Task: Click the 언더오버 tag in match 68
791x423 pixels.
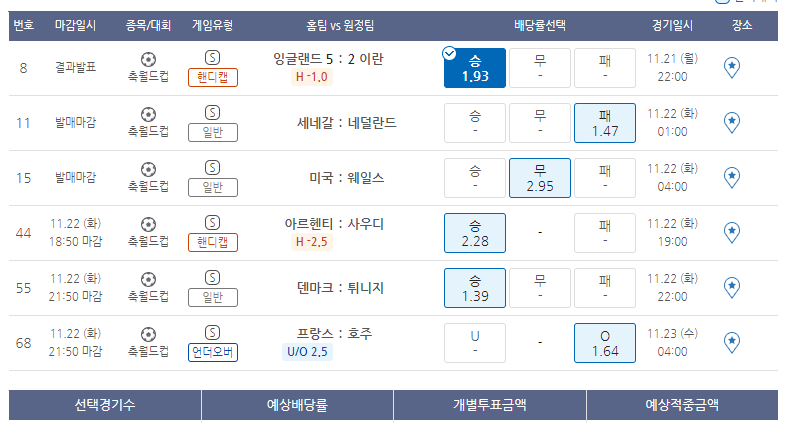Action: click(213, 352)
